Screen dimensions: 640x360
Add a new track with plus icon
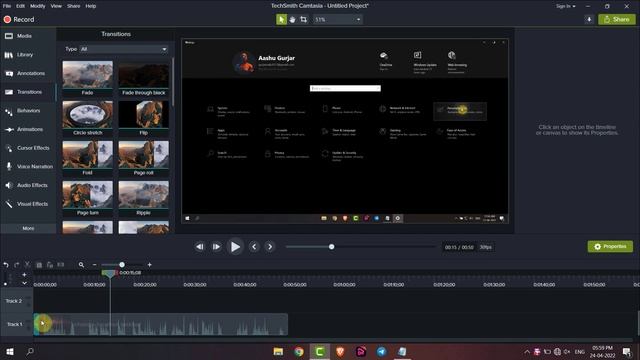(24, 275)
